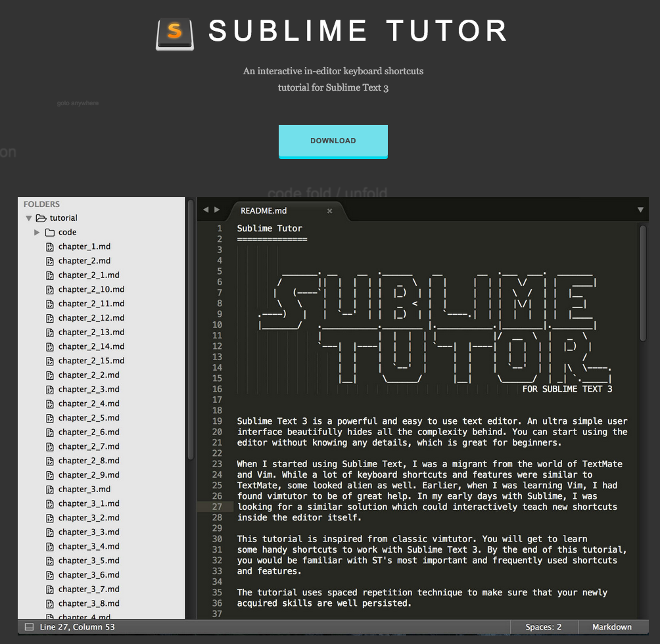This screenshot has width=660, height=644.
Task: Click the chapter_2_10.md file icon
Action: [50, 290]
